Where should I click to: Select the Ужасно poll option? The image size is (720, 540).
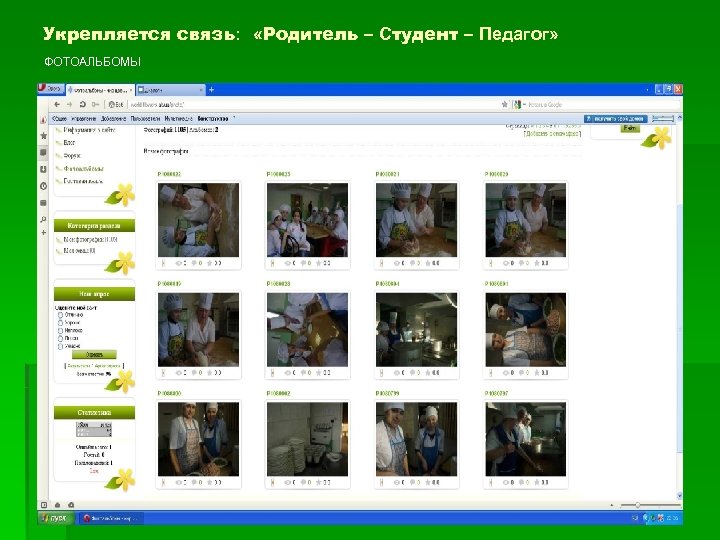coord(60,346)
